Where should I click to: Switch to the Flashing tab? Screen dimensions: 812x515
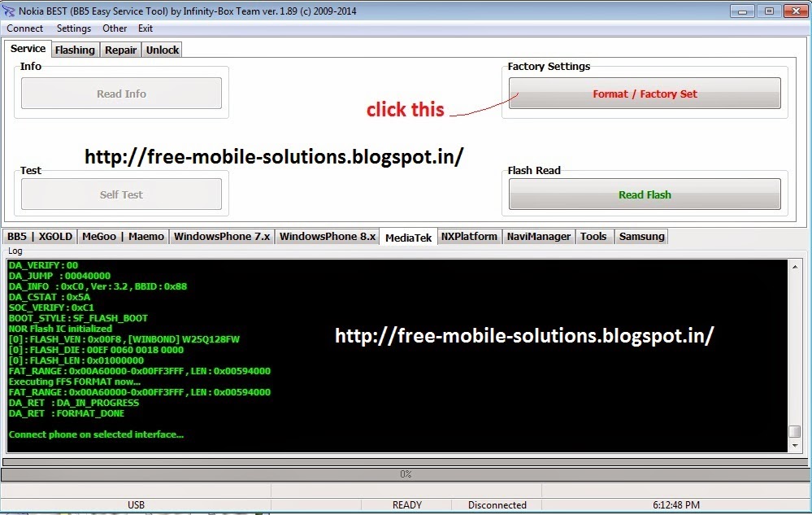coord(75,50)
